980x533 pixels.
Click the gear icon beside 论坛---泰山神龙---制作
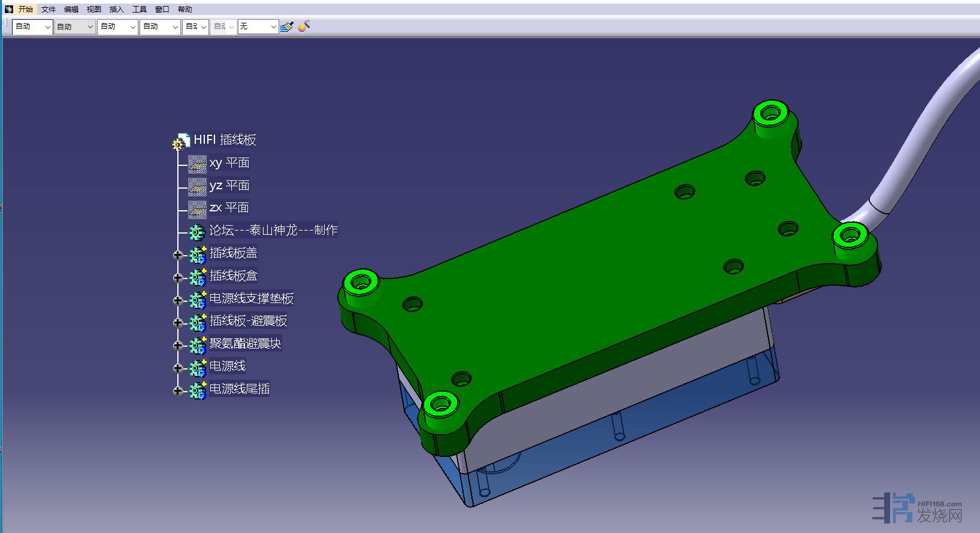[x=197, y=231]
